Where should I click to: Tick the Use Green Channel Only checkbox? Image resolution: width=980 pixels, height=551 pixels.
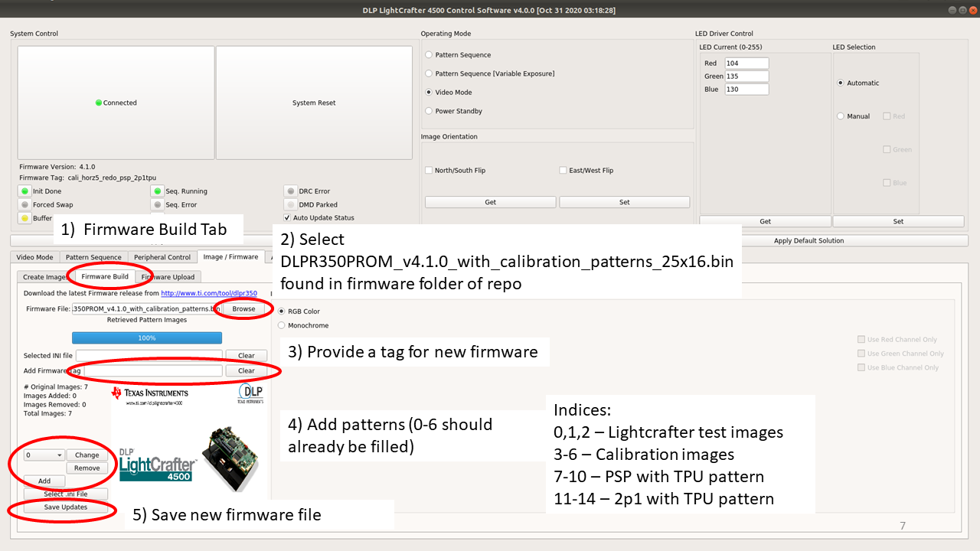coord(861,354)
